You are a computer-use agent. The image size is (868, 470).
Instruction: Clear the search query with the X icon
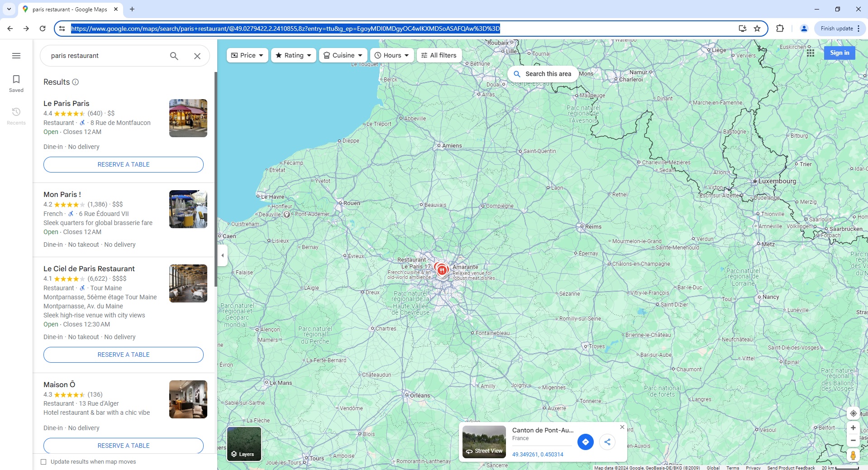pyautogui.click(x=197, y=56)
